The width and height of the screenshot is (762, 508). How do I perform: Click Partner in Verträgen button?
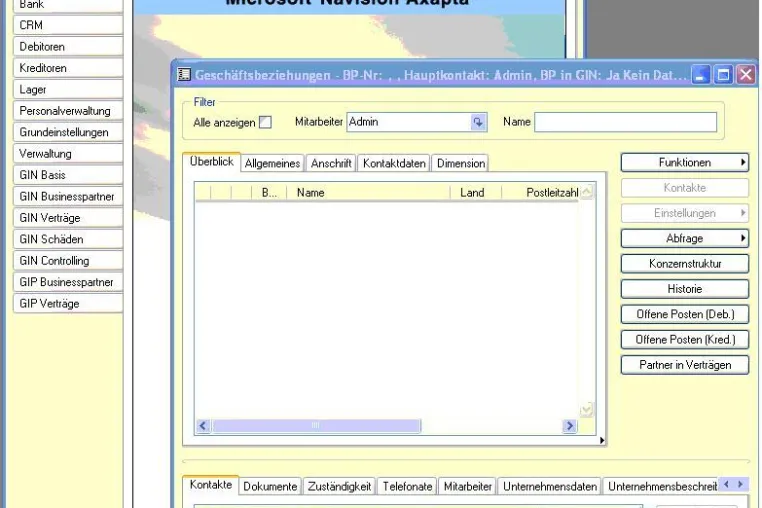(685, 365)
